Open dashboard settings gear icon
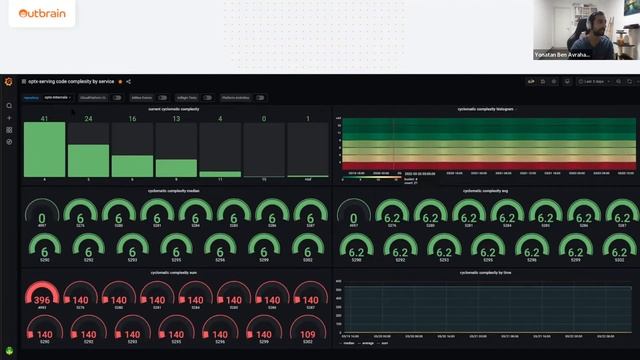Screen dimensions: 640x360 click(x=554, y=82)
